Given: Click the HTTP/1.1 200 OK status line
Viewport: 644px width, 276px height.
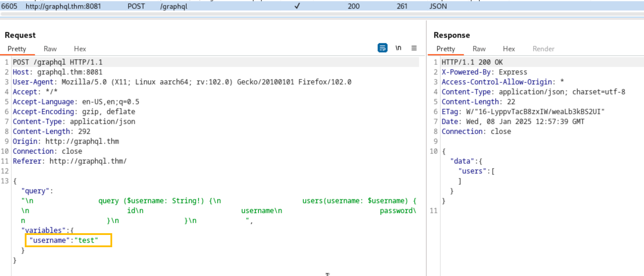Looking at the screenshot, I should pyautogui.click(x=472, y=62).
